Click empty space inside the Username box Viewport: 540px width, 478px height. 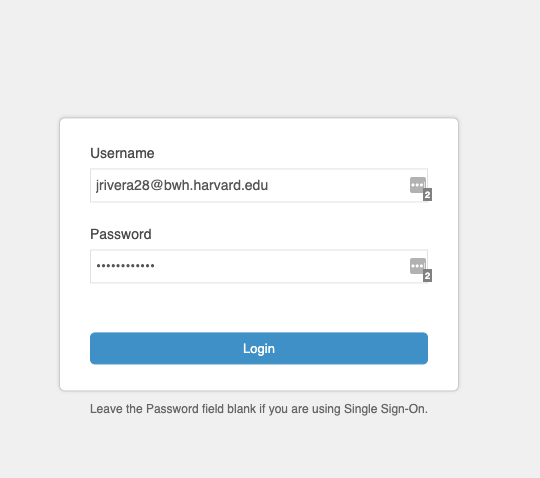pos(339,185)
